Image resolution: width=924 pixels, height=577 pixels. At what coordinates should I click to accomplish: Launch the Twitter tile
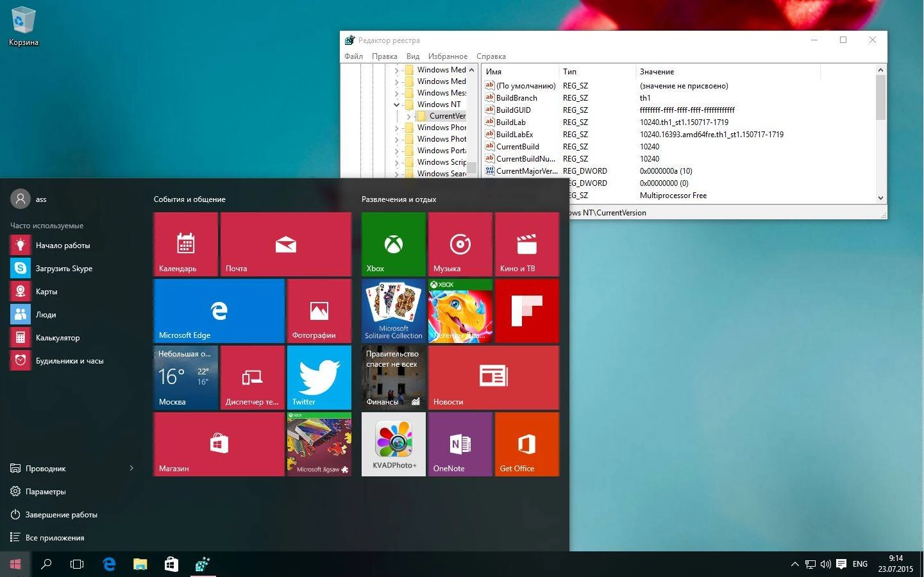tap(319, 378)
